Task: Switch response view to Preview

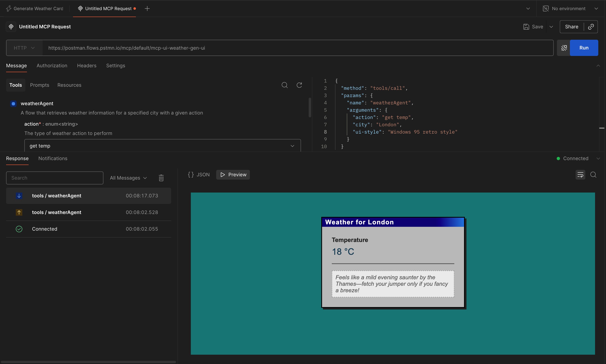Action: click(233, 175)
